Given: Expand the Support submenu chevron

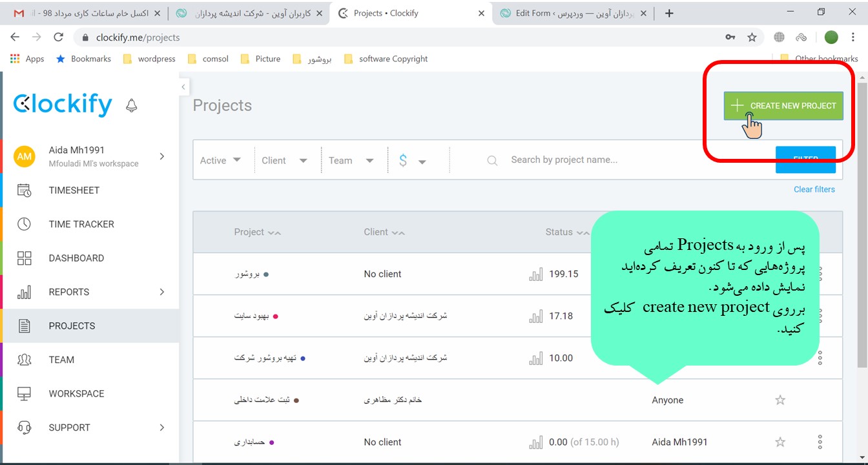Looking at the screenshot, I should (x=161, y=428).
